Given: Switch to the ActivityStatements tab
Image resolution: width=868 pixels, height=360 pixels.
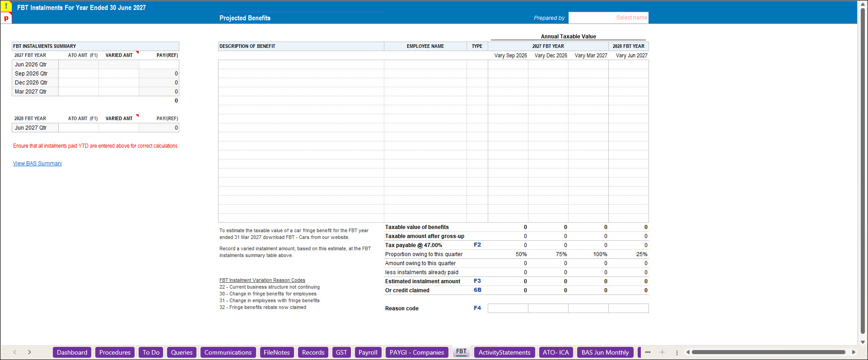Looking at the screenshot, I should [x=504, y=352].
